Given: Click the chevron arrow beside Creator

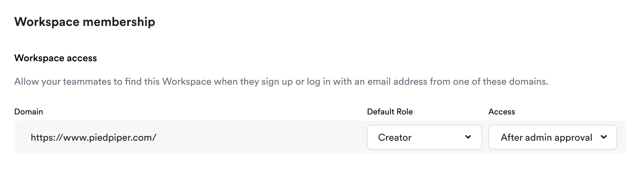Looking at the screenshot, I should [x=468, y=137].
